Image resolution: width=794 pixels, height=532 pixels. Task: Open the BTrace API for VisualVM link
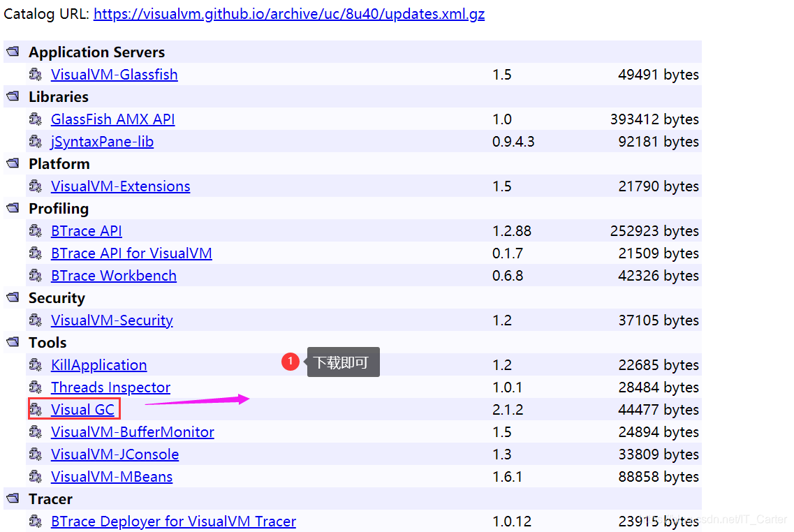click(x=132, y=253)
